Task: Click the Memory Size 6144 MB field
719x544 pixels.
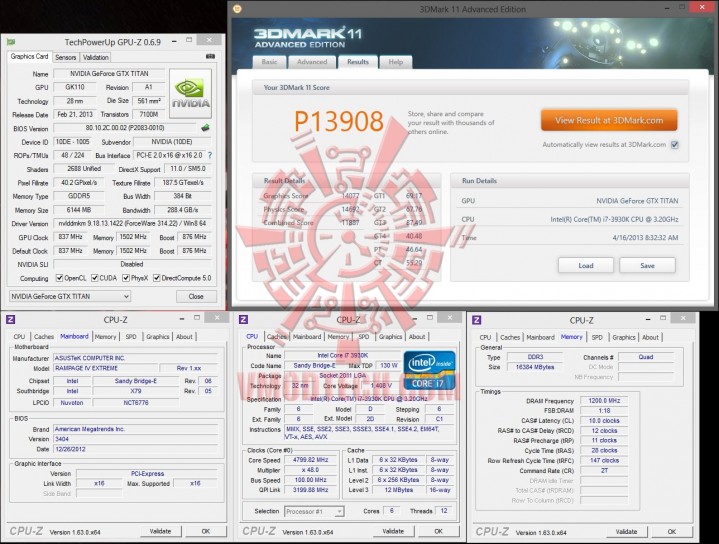Action: (x=79, y=210)
